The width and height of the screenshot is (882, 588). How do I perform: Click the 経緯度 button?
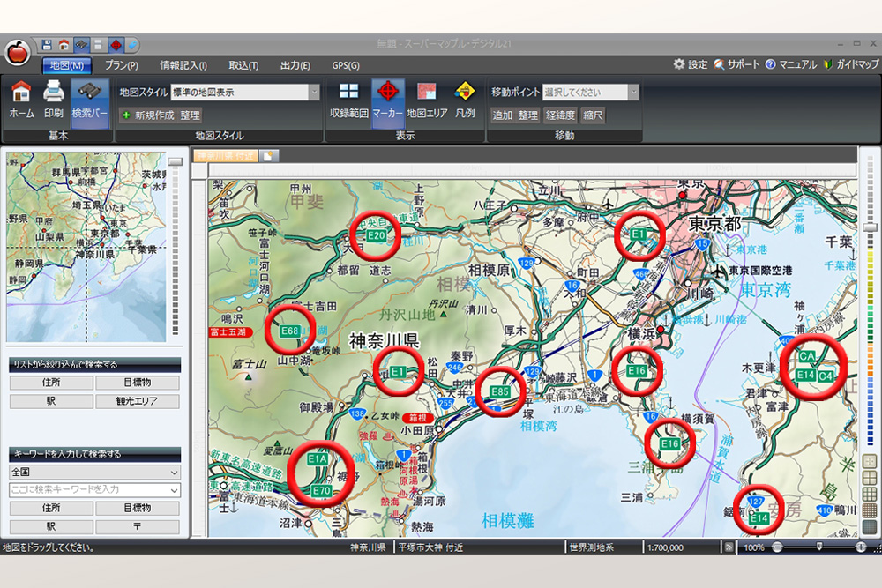(x=560, y=115)
